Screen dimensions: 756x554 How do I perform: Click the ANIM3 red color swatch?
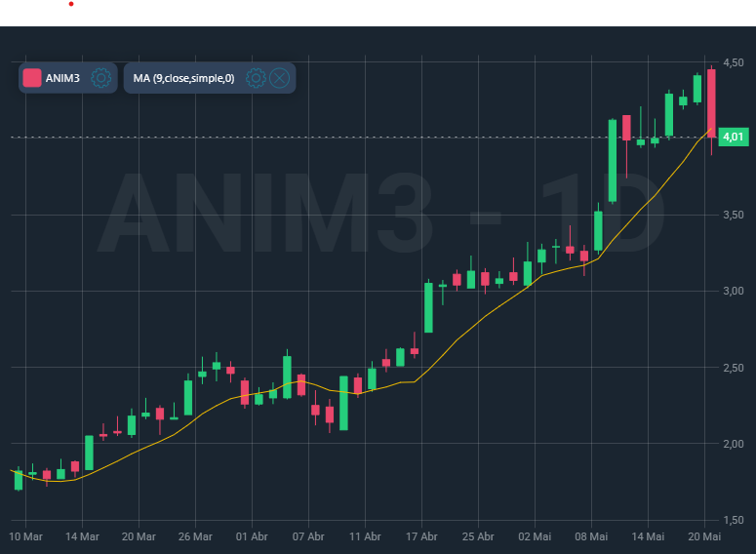click(32, 78)
